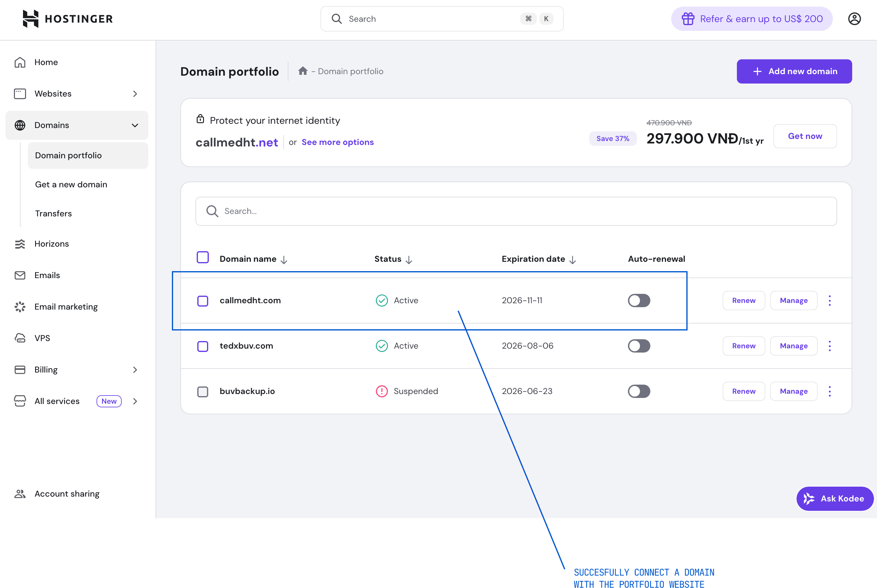Click the Horizons sidebar icon
The width and height of the screenshot is (877, 588).
(20, 244)
